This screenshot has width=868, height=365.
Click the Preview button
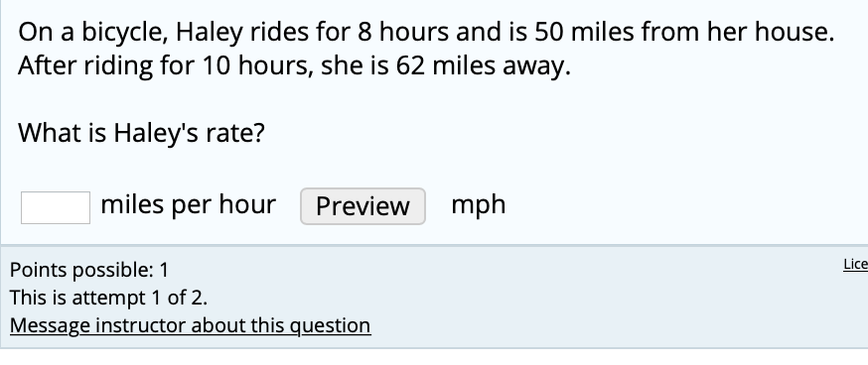362,206
